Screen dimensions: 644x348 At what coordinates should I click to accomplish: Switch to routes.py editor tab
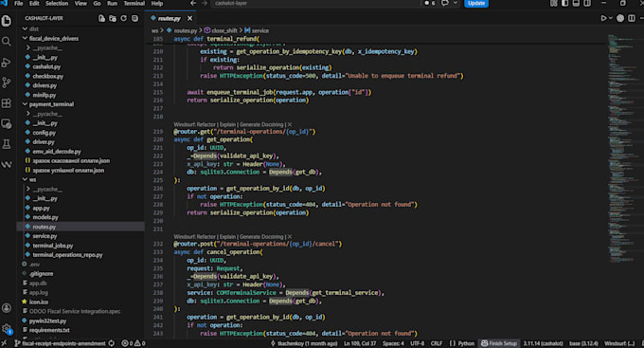click(169, 19)
